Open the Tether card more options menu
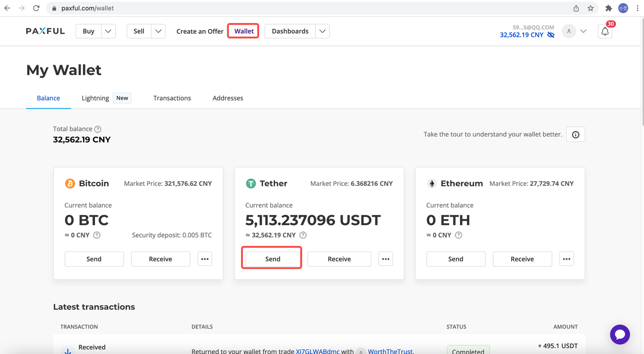Image resolution: width=644 pixels, height=354 pixels. tap(386, 259)
